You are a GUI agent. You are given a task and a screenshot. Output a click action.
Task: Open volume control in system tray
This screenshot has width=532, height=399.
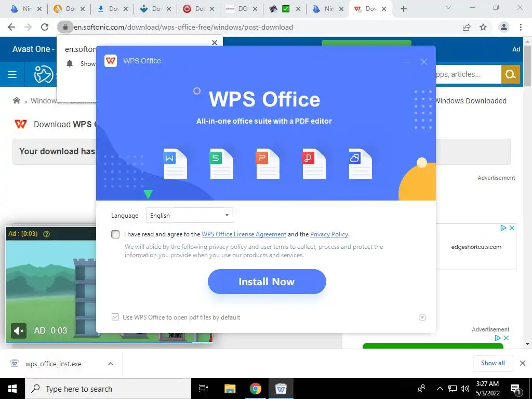(x=465, y=389)
